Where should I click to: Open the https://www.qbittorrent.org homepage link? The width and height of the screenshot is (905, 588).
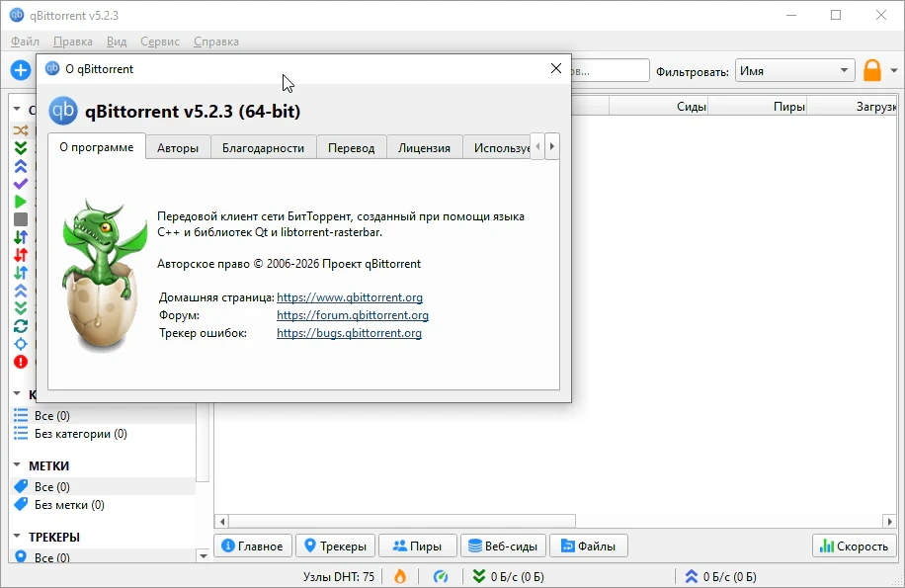[350, 297]
